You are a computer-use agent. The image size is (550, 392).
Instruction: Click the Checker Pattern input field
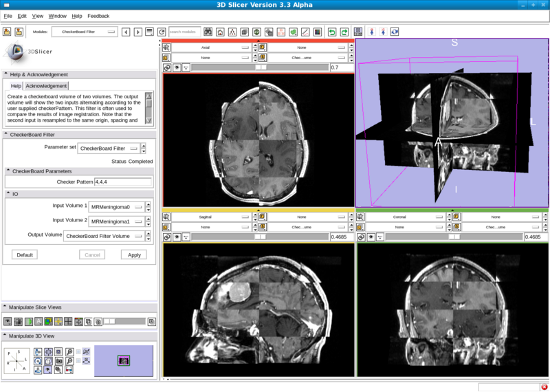pos(123,182)
